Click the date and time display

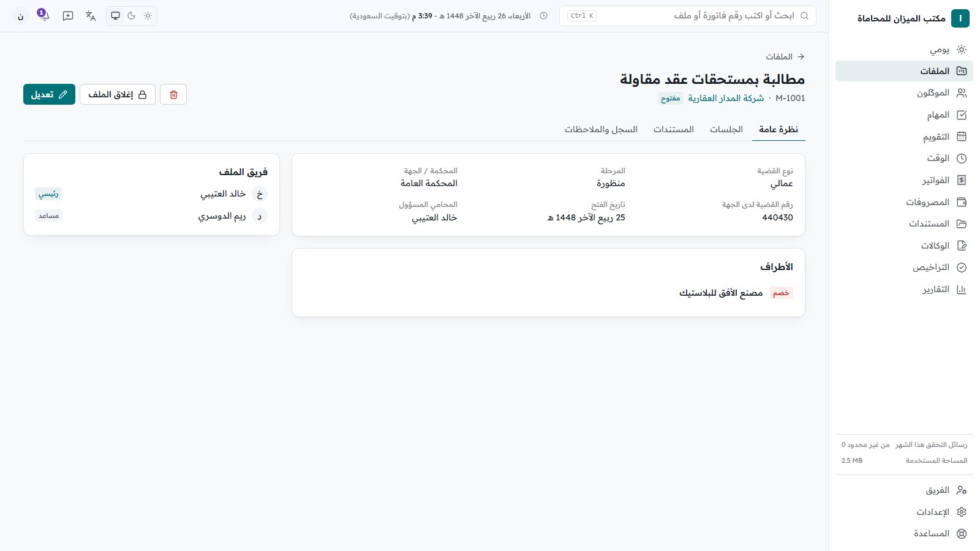point(440,16)
